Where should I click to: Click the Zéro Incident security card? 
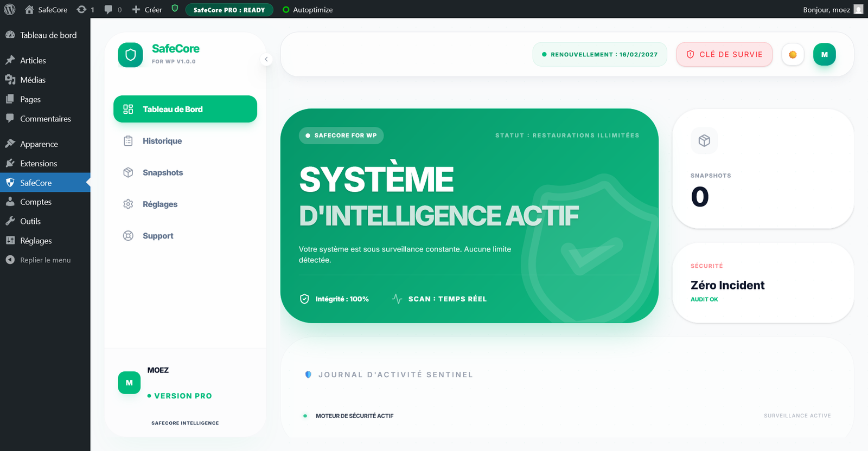click(763, 283)
